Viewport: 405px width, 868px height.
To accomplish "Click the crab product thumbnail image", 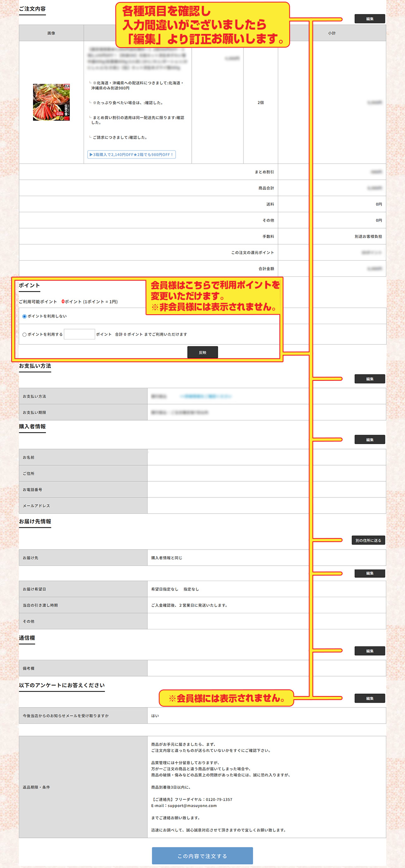I will [x=51, y=102].
